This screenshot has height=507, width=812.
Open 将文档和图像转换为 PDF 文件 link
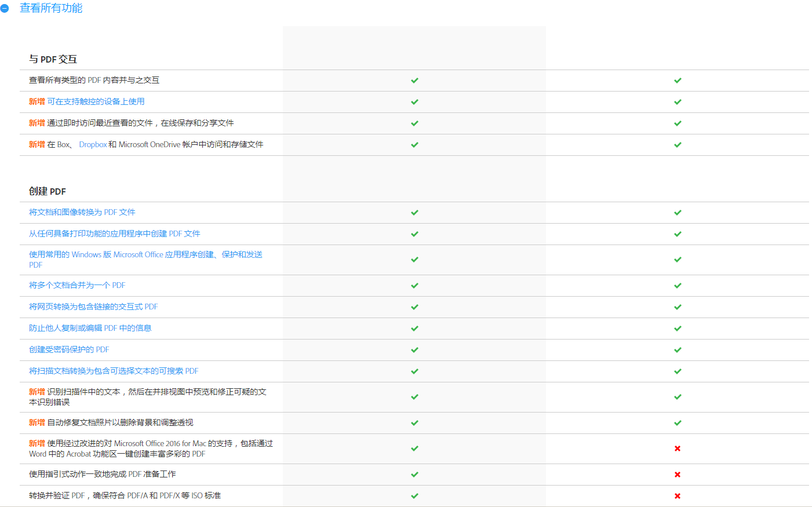tap(82, 212)
